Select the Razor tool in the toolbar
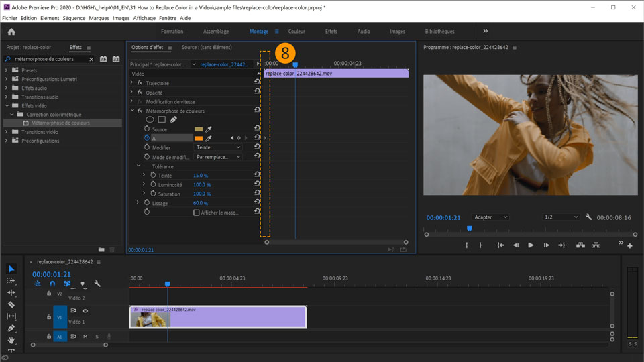 point(11,304)
